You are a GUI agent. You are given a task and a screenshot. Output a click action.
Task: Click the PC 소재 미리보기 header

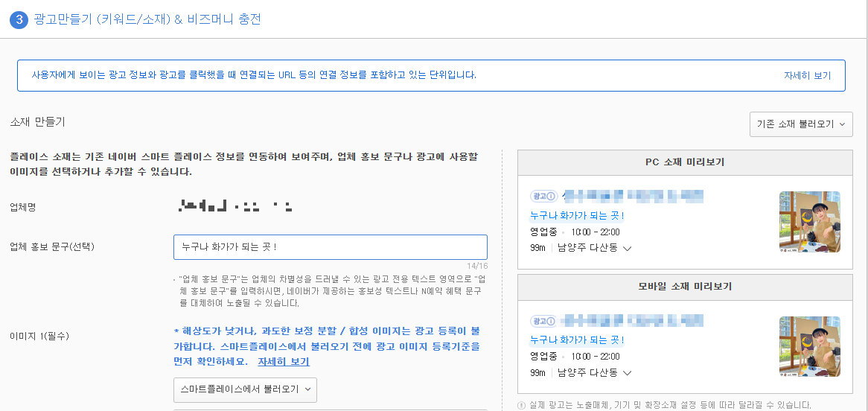685,162
